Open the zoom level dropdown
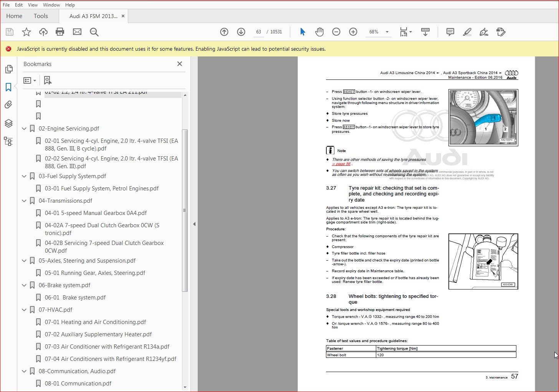The image size is (559, 392). (387, 32)
